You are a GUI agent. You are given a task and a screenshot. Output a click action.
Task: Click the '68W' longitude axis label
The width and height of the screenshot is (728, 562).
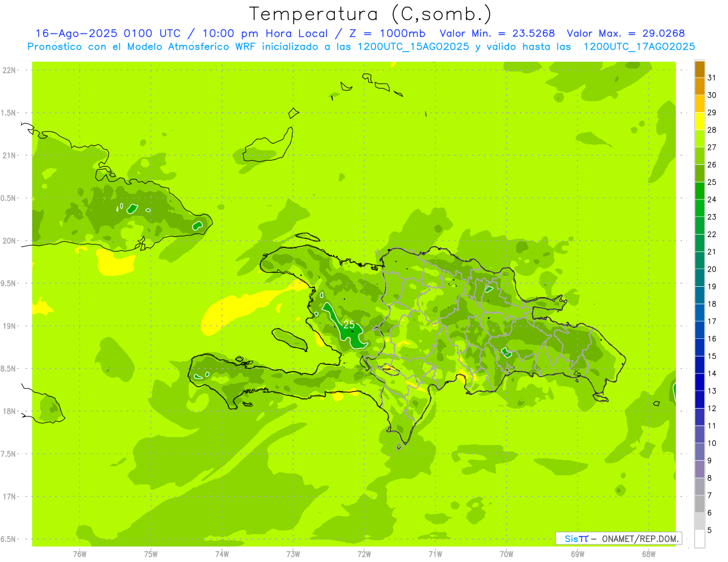click(x=649, y=554)
